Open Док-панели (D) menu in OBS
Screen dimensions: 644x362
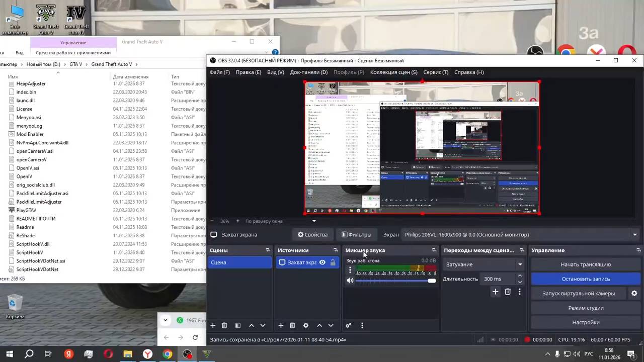[309, 72]
